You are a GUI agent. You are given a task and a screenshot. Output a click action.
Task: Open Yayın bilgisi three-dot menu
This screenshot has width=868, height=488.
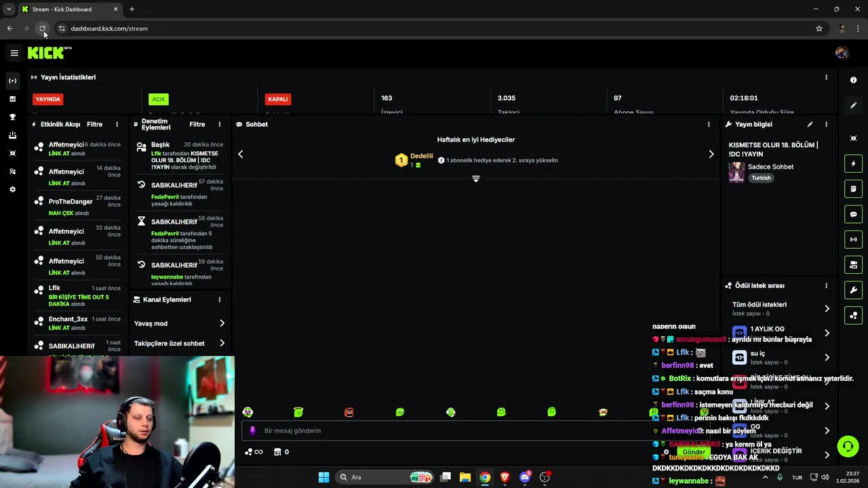point(826,124)
